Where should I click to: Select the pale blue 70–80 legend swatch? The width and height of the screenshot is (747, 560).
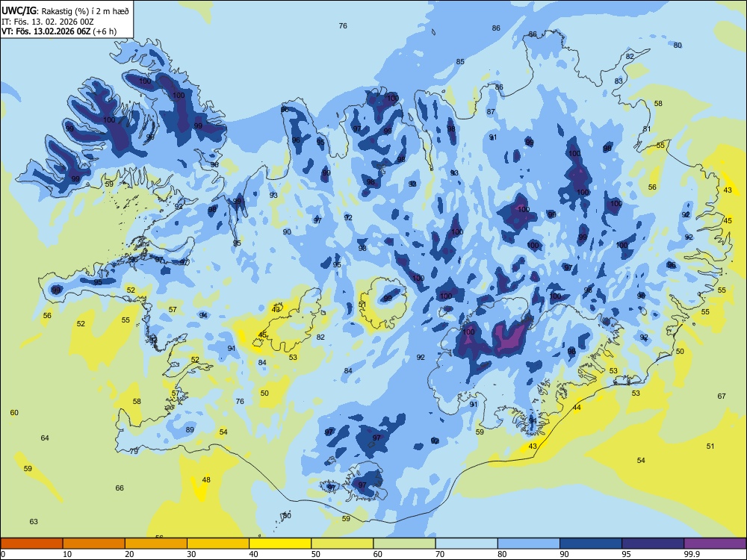(466, 544)
